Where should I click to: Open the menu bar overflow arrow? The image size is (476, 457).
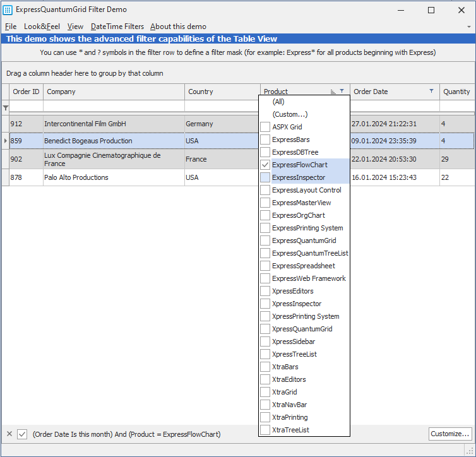pyautogui.click(x=468, y=27)
